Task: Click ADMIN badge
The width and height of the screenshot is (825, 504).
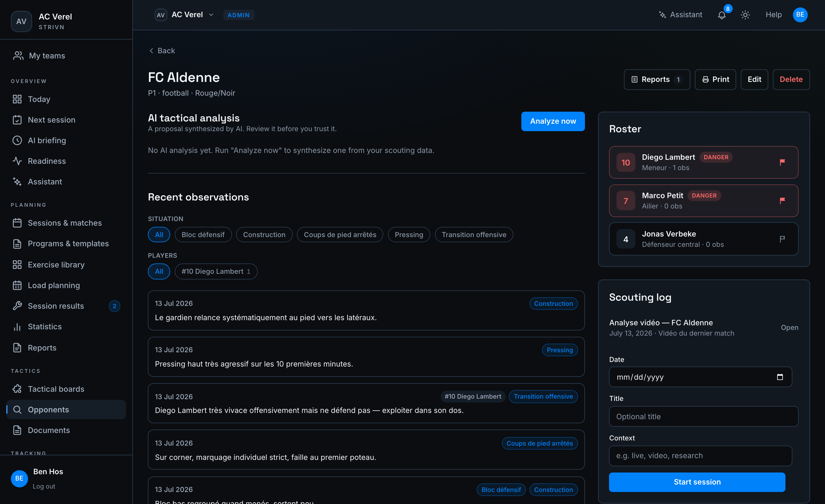Action: click(x=238, y=15)
